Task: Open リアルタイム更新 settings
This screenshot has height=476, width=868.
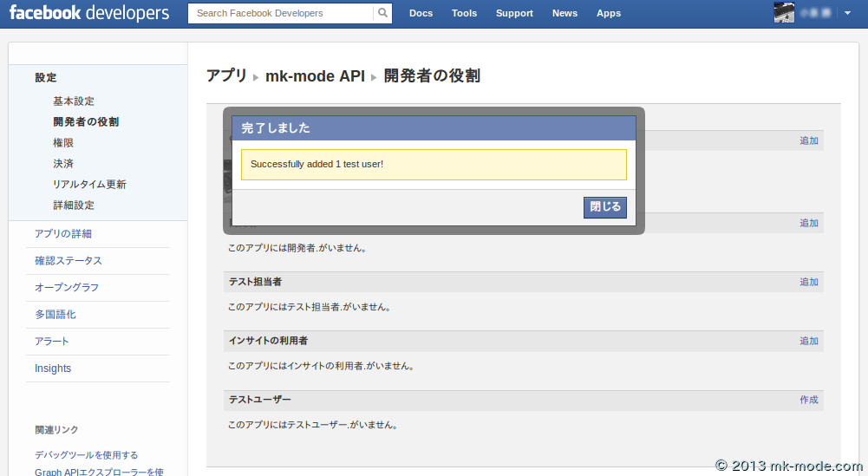Action: click(89, 185)
